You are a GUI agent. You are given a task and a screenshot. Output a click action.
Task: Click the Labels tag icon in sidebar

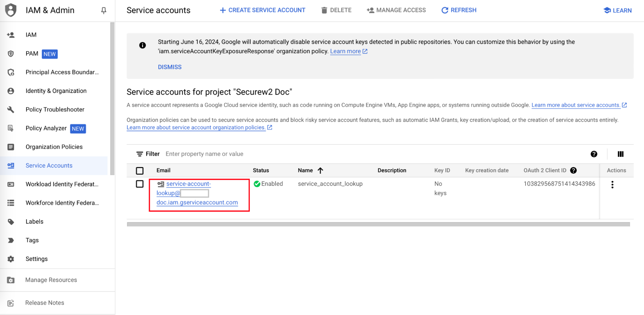pyautogui.click(x=11, y=222)
